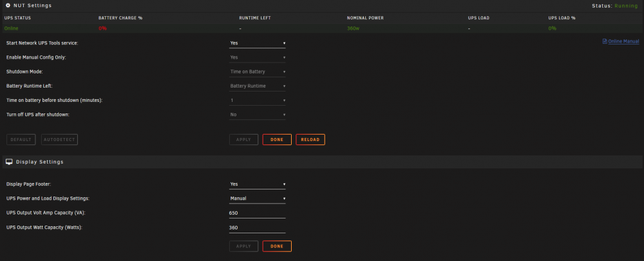Open Time on battery before shutdown dropdown
The height and width of the screenshot is (261, 644).
pyautogui.click(x=258, y=101)
